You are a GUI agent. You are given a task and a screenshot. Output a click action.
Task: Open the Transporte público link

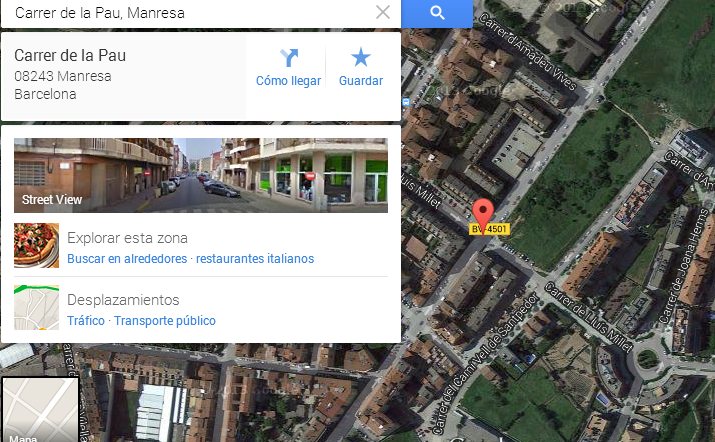click(x=165, y=321)
